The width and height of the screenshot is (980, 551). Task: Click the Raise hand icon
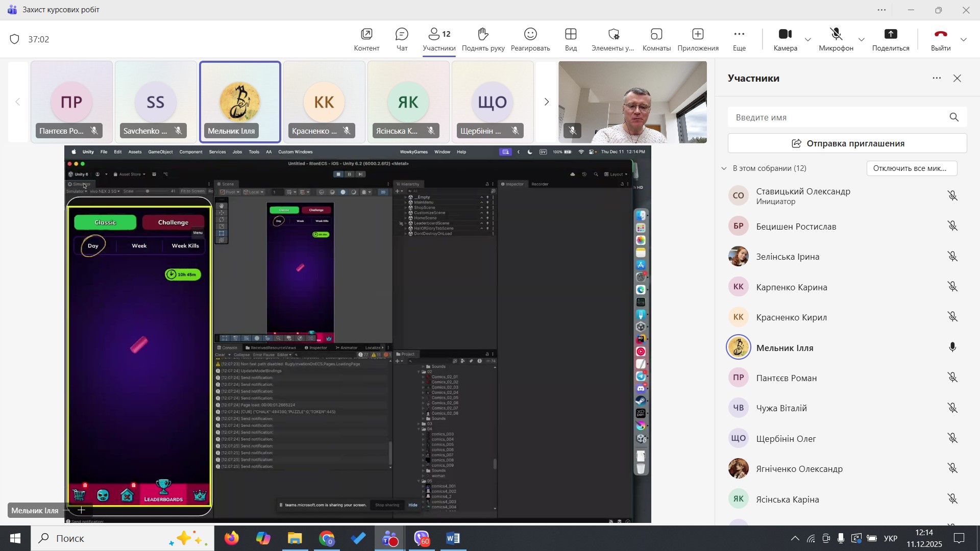click(483, 39)
